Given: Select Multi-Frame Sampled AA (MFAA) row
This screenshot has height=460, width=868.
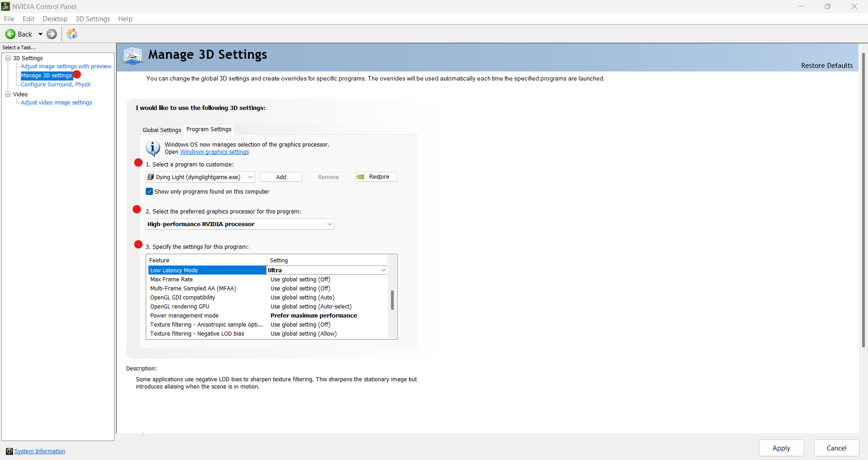Looking at the screenshot, I should 268,289.
